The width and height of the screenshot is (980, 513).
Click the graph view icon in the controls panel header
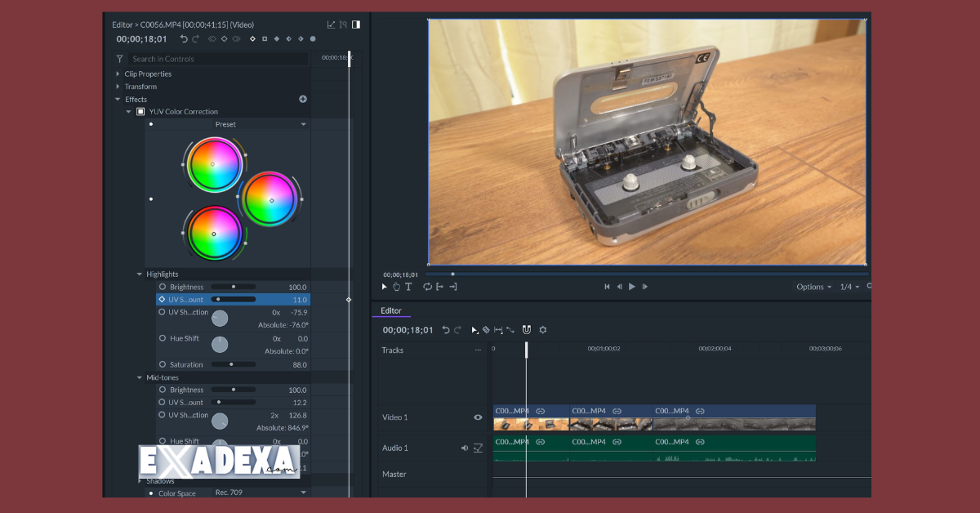pyautogui.click(x=332, y=25)
